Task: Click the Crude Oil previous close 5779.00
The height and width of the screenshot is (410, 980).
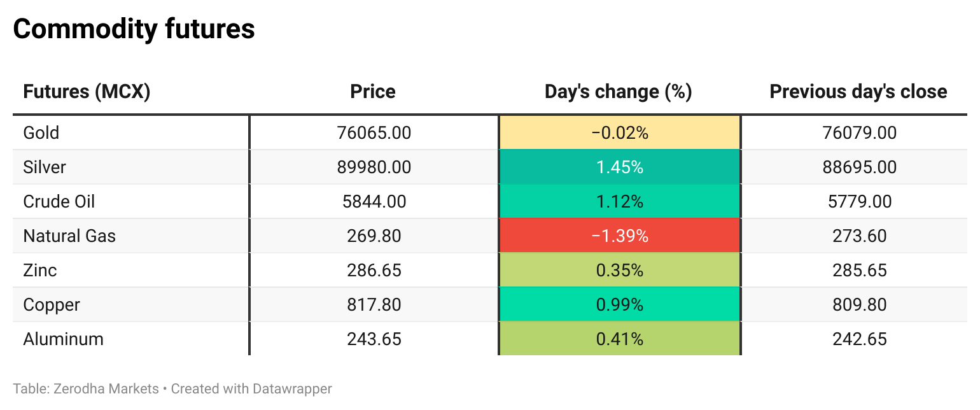Action: (860, 202)
